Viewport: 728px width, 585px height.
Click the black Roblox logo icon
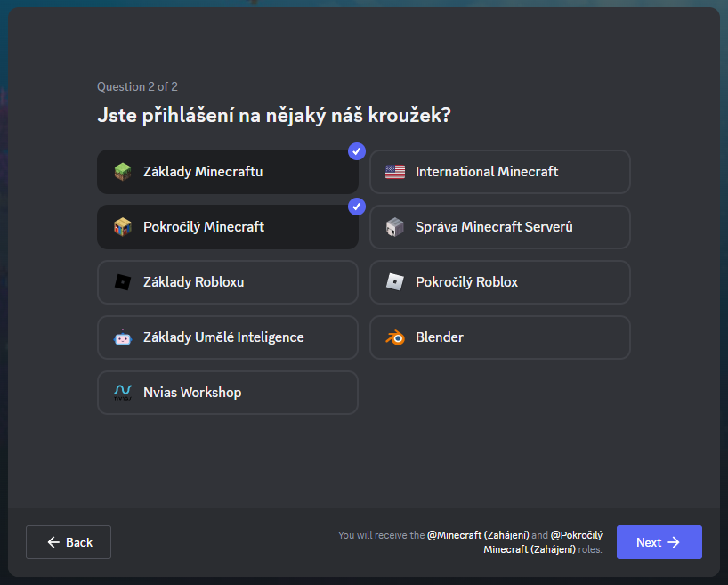123,282
